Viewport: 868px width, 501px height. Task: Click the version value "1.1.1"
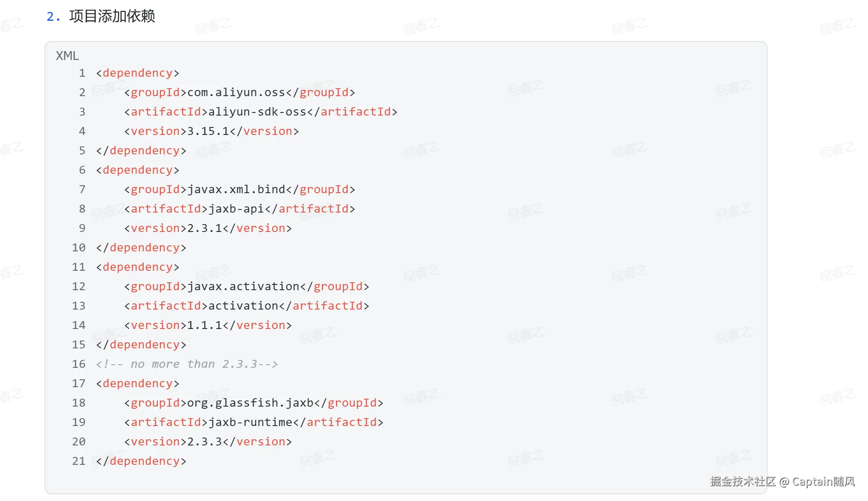(205, 325)
